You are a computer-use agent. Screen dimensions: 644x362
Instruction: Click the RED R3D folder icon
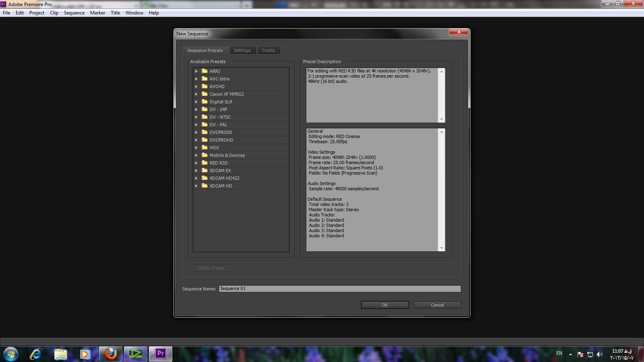tap(204, 162)
